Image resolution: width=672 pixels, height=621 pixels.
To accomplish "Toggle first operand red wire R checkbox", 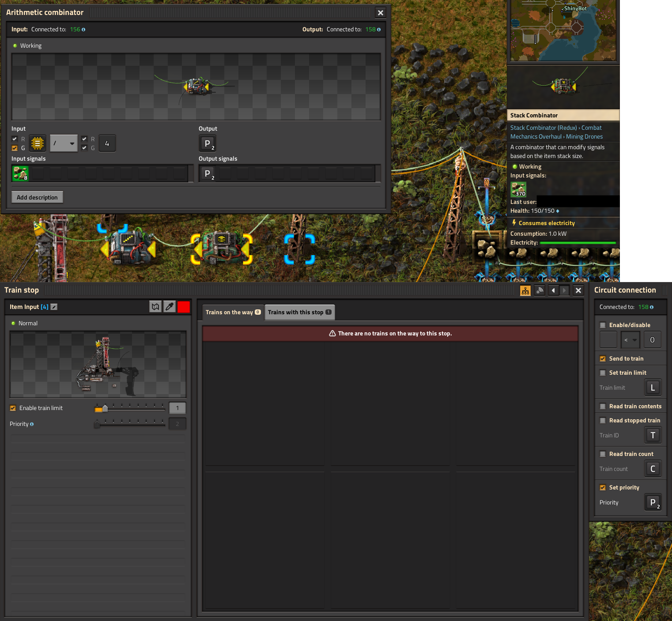I will click(15, 139).
